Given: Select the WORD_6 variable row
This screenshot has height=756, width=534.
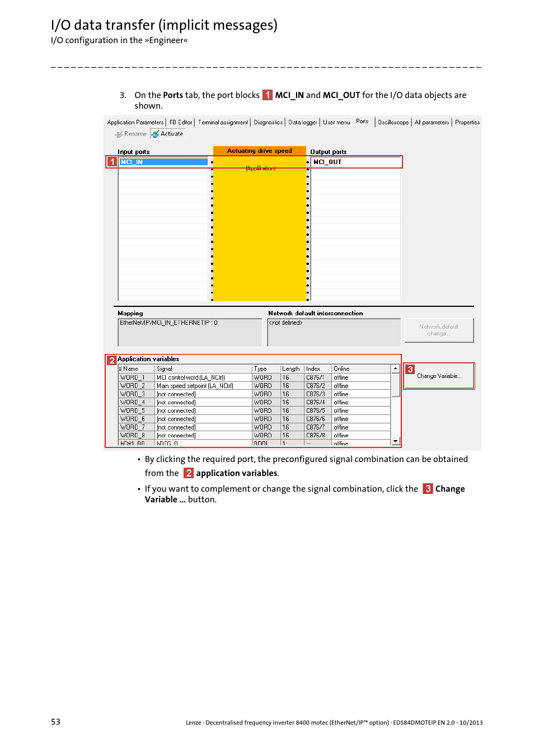Looking at the screenshot, I should click(x=254, y=419).
